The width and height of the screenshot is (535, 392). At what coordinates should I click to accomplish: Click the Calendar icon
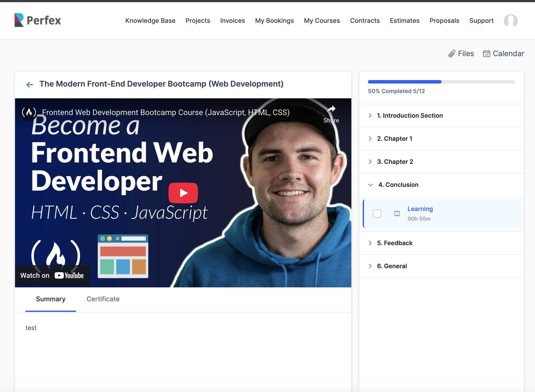(486, 54)
